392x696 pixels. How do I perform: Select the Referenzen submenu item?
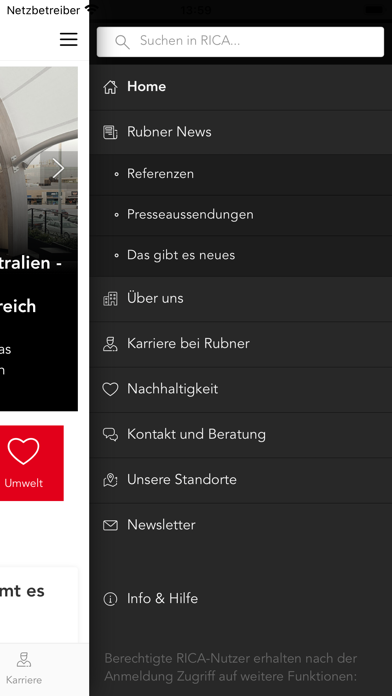[241, 174]
